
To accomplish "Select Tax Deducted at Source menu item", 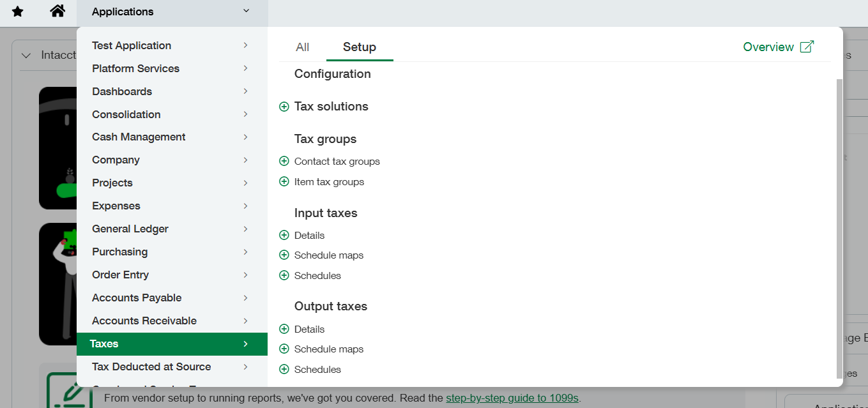I will point(151,366).
